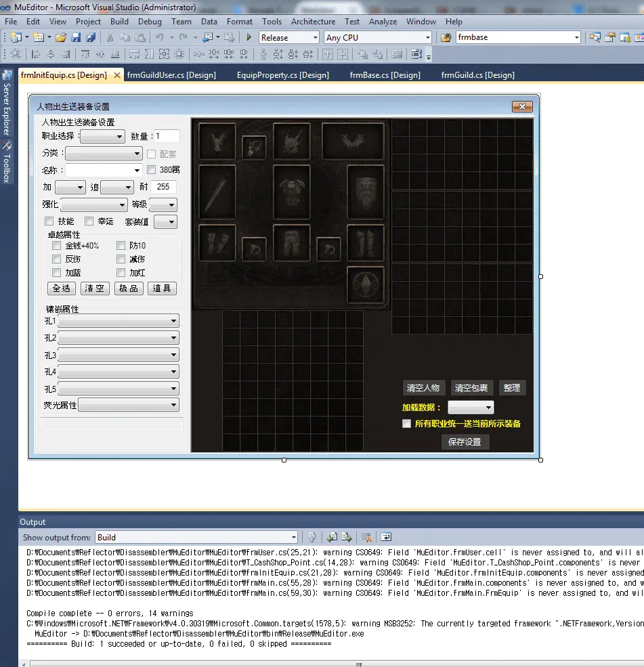Click the 数量 input field
The width and height of the screenshot is (644, 667).
point(167,136)
